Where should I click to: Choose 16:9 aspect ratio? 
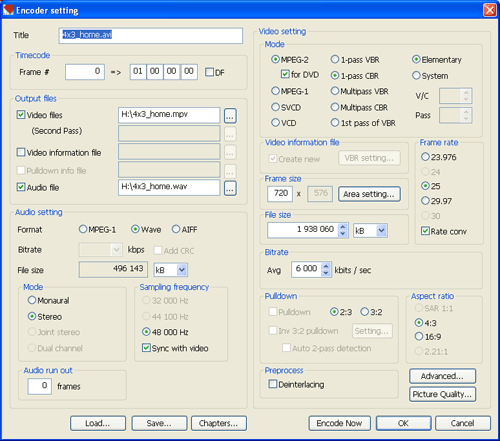tap(419, 337)
